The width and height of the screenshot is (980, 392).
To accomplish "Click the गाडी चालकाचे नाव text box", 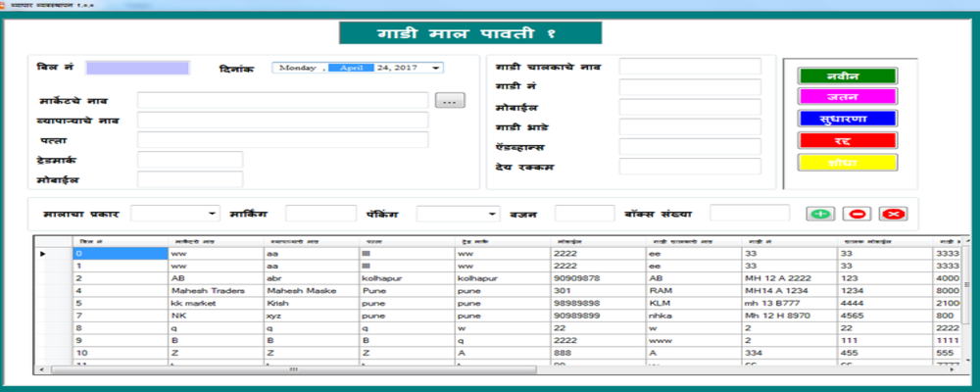I will pos(690,67).
